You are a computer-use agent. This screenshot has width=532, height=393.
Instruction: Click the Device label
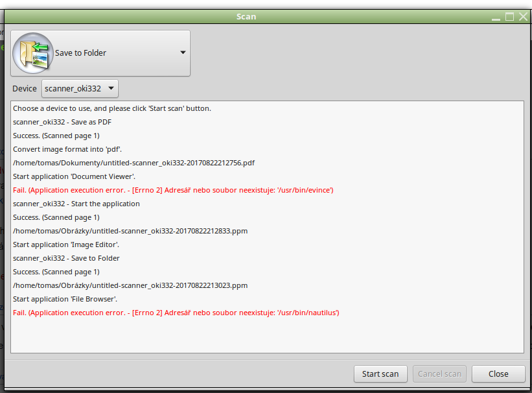[x=25, y=89]
